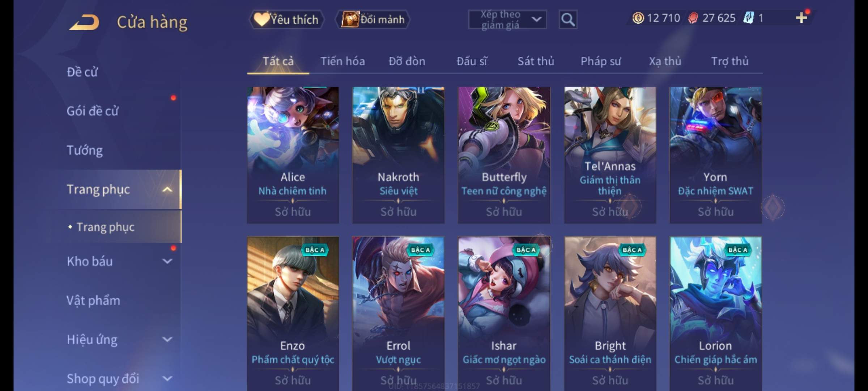Image resolution: width=868 pixels, height=391 pixels.
Task: Open the Alice Nhà chiêm tinh skin card
Action: click(293, 155)
